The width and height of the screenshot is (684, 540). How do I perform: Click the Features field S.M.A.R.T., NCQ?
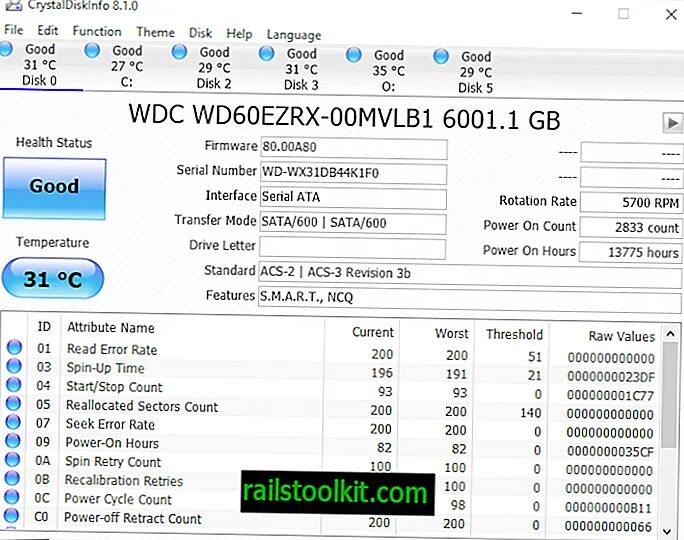tap(469, 300)
